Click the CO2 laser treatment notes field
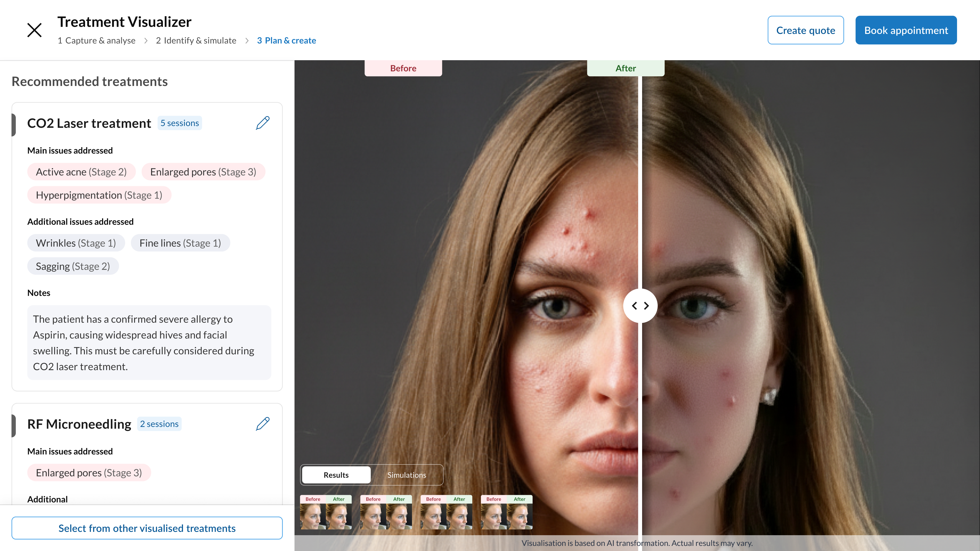Viewport: 980px width, 551px height. coord(149,342)
